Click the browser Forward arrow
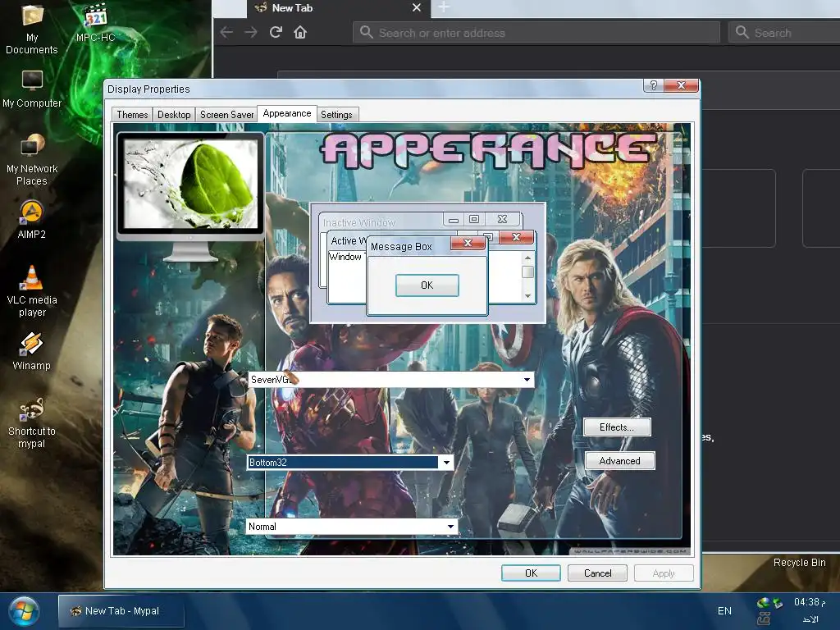The height and width of the screenshot is (630, 840). tap(251, 33)
